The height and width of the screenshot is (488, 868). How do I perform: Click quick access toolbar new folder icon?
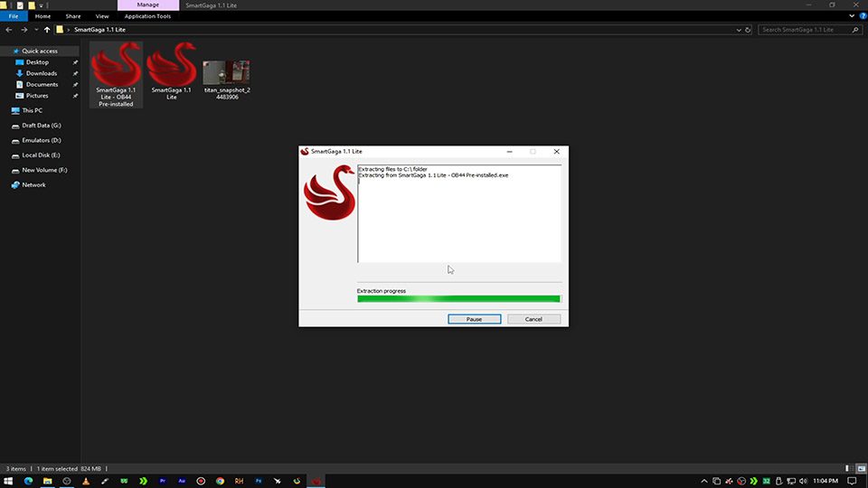pos(32,5)
